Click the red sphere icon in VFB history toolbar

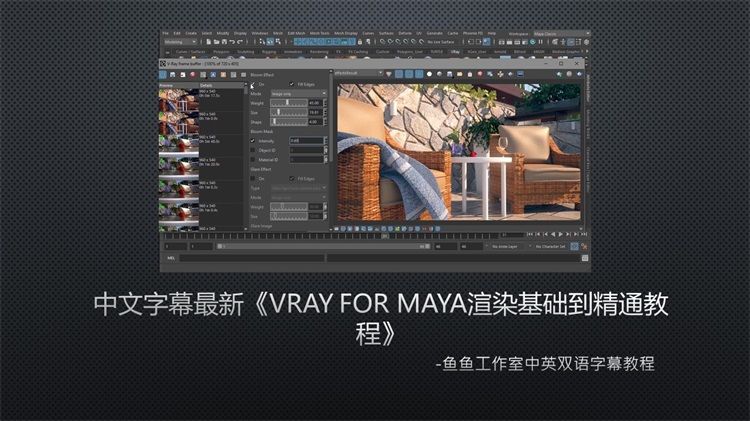[x=192, y=75]
